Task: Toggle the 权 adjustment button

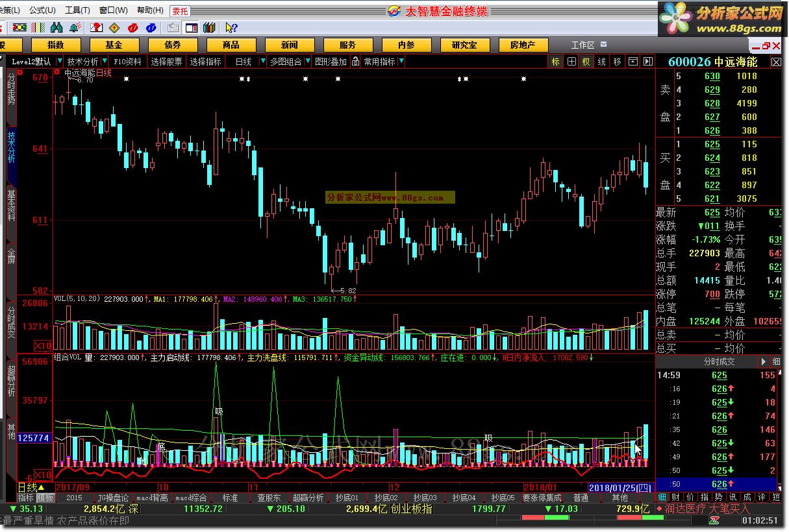Action: (586, 62)
